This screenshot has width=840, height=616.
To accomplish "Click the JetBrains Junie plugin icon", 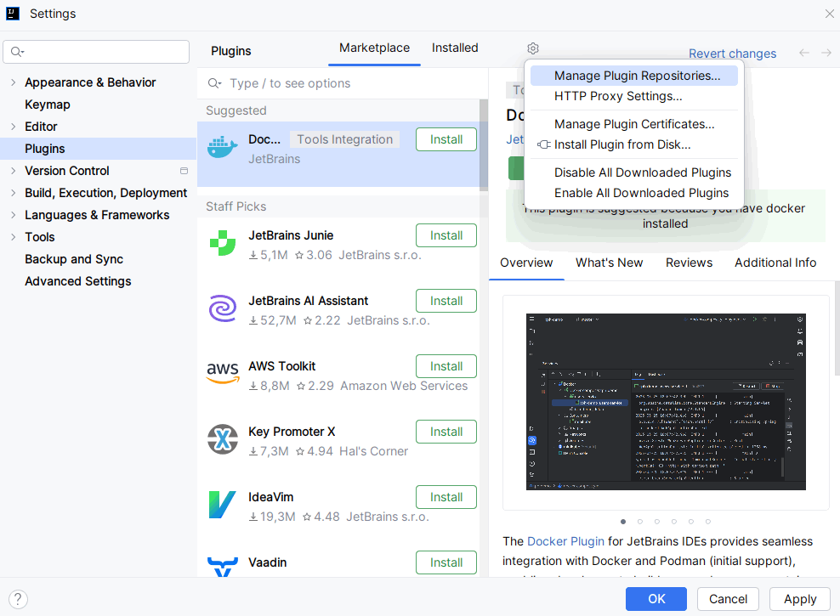I will [x=223, y=244].
